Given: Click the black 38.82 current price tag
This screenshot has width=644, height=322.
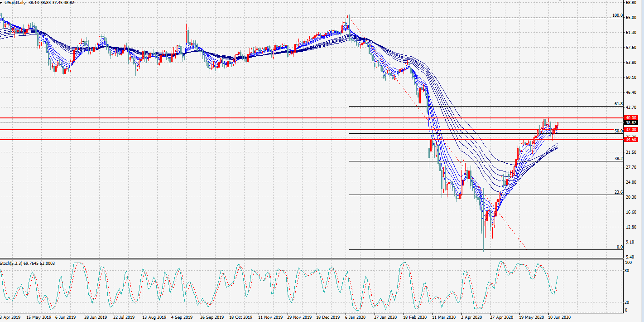Looking at the screenshot, I should pyautogui.click(x=631, y=123).
